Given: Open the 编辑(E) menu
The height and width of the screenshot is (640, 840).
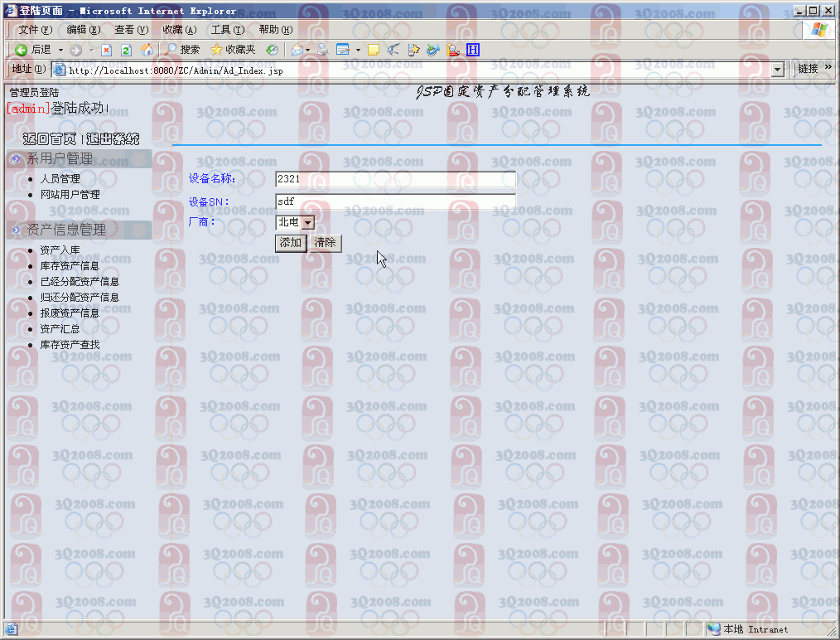Looking at the screenshot, I should tap(84, 30).
